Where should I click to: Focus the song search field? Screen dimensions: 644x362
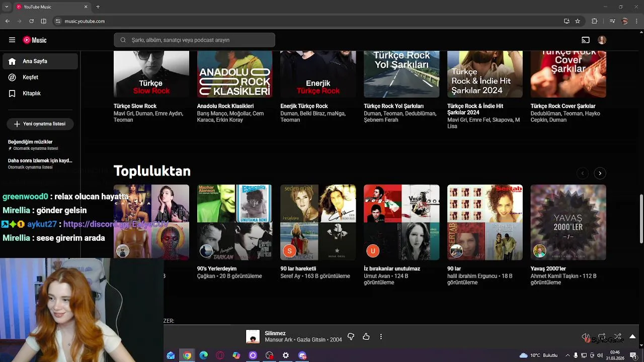[194, 40]
